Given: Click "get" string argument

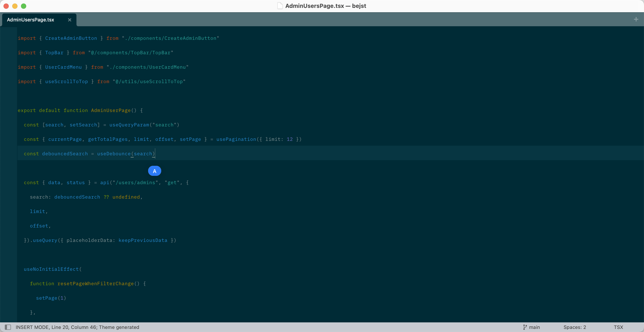Looking at the screenshot, I should tap(172, 183).
